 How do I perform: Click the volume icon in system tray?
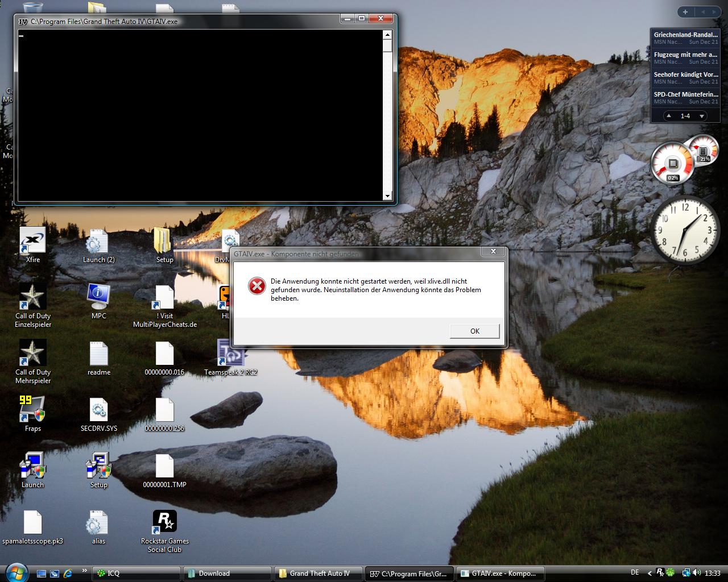click(697, 573)
